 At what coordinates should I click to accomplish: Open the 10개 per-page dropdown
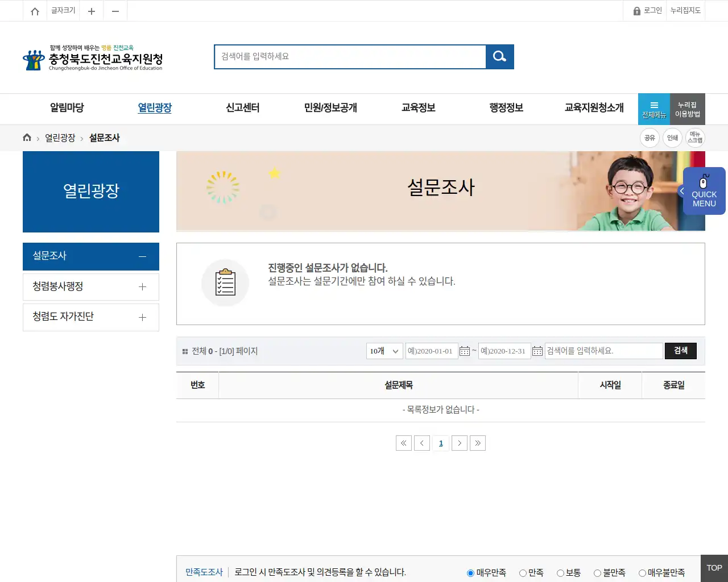(384, 351)
